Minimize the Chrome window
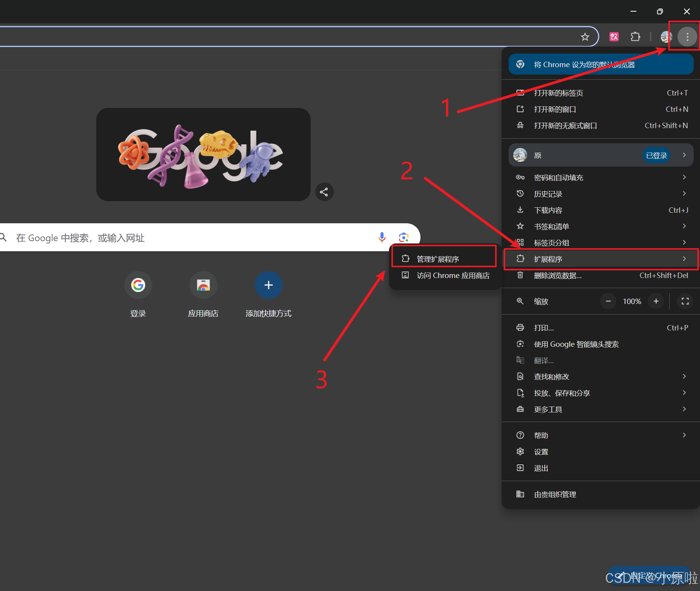This screenshot has height=591, width=700. 633,11
